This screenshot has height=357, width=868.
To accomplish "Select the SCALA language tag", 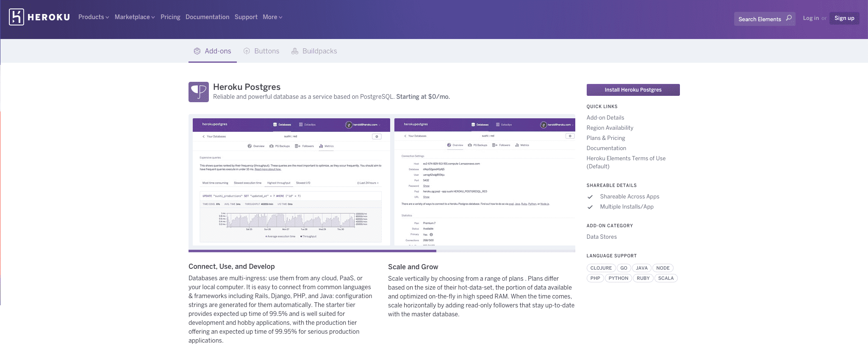I will pos(666,278).
